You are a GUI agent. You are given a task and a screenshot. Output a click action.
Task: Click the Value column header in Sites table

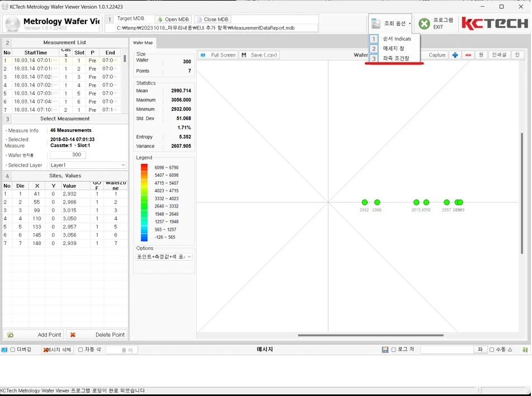click(75, 186)
